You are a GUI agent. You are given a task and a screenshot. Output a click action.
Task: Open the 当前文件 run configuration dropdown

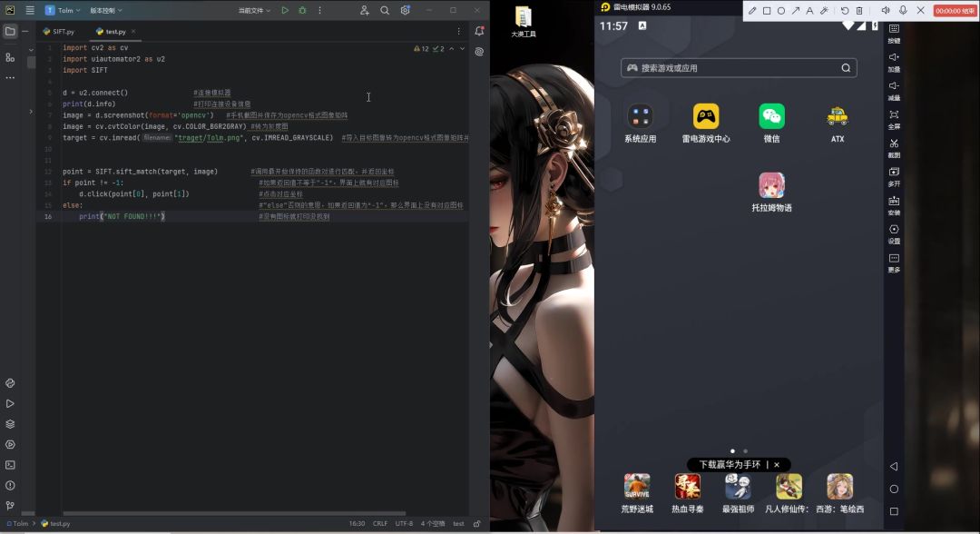tap(254, 11)
